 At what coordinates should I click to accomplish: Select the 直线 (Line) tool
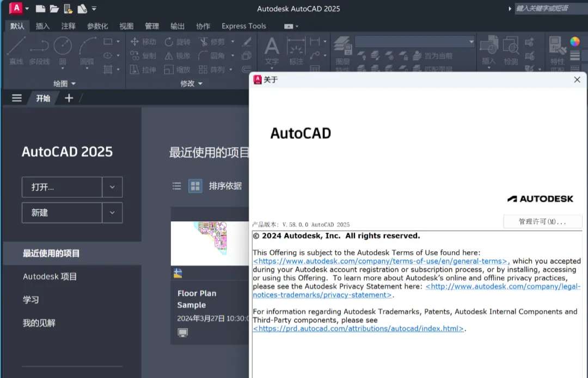tap(16, 51)
